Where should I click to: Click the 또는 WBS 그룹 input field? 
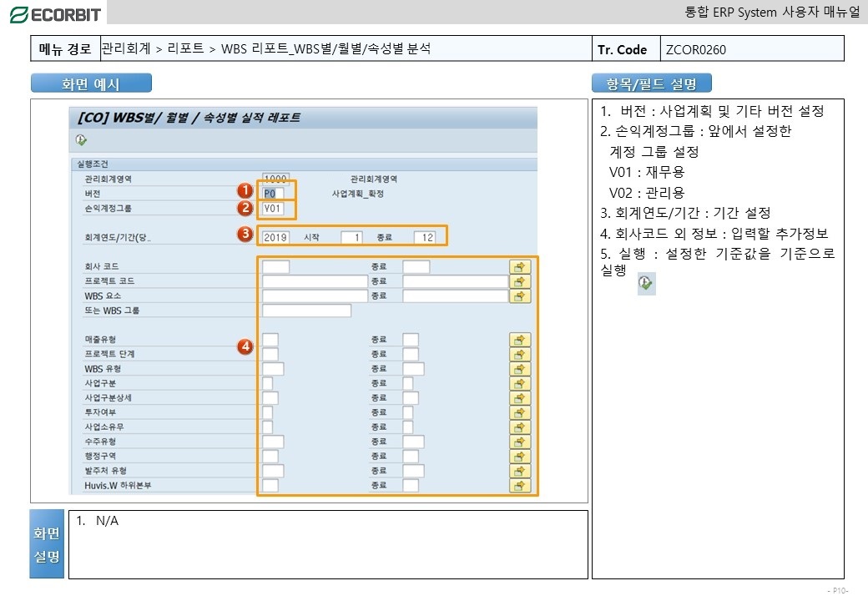click(306, 311)
